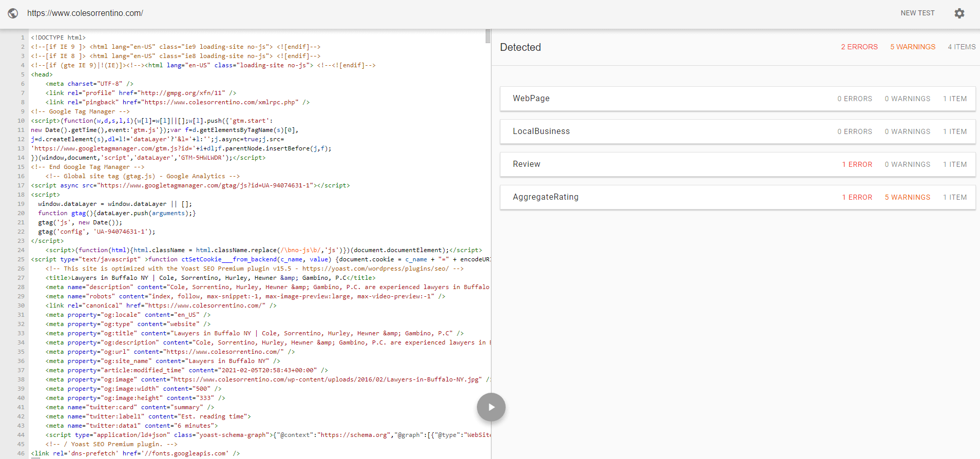Click the pingback xmlrpc.php link line
This screenshot has width=980, height=459.
(x=178, y=102)
